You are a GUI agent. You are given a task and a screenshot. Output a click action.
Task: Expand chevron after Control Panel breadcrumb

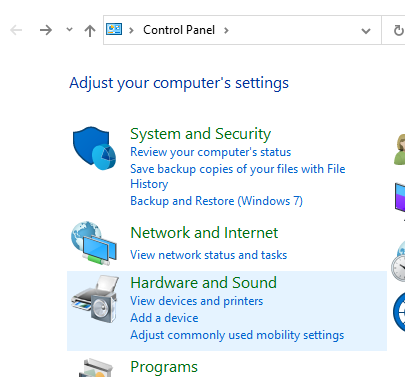226,30
